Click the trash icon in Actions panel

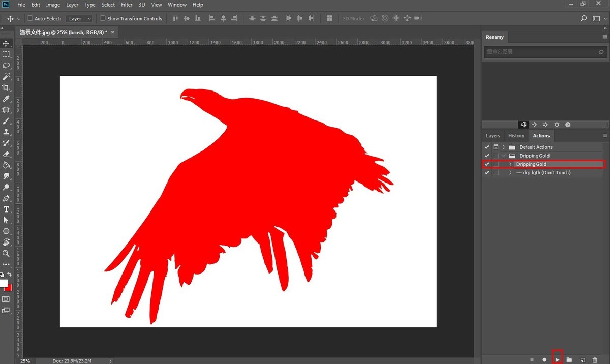tap(595, 360)
